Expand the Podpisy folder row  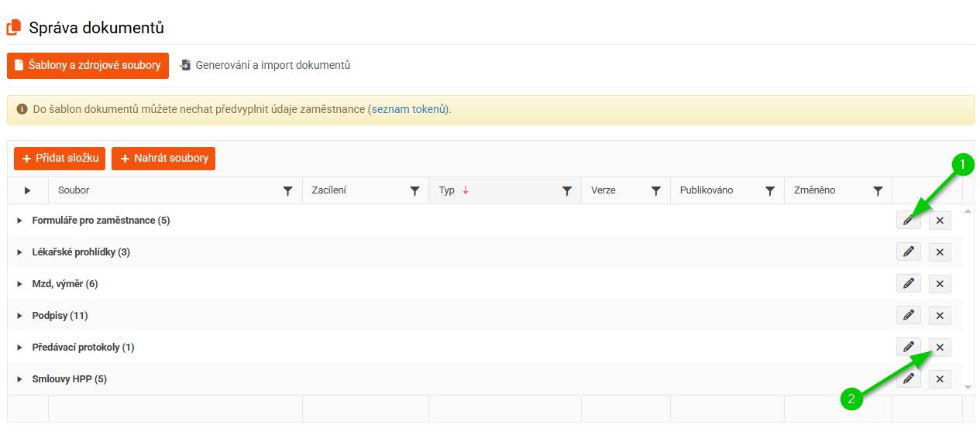pos(20,316)
